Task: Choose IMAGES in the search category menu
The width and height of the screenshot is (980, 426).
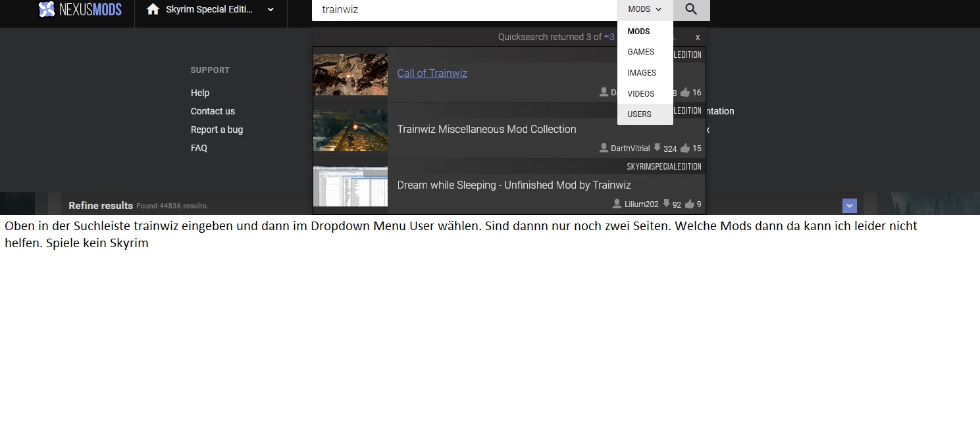Action: [642, 73]
